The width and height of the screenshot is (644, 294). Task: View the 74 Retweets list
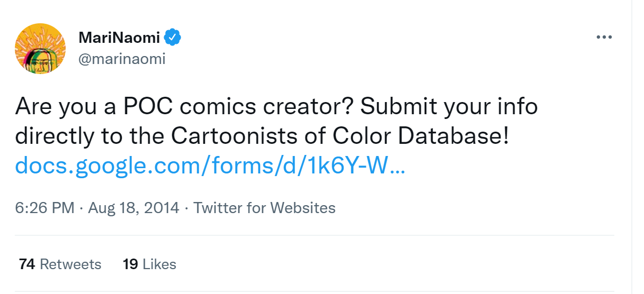tap(60, 264)
